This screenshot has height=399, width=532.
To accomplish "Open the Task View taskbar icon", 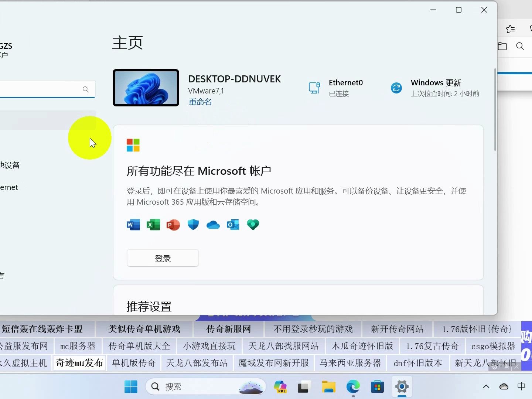I will pyautogui.click(x=304, y=387).
